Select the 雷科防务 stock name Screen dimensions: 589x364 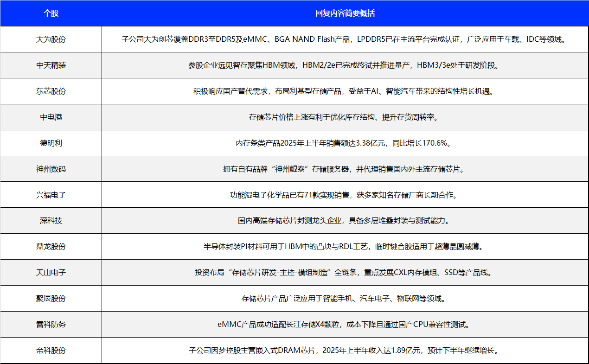[51, 325]
